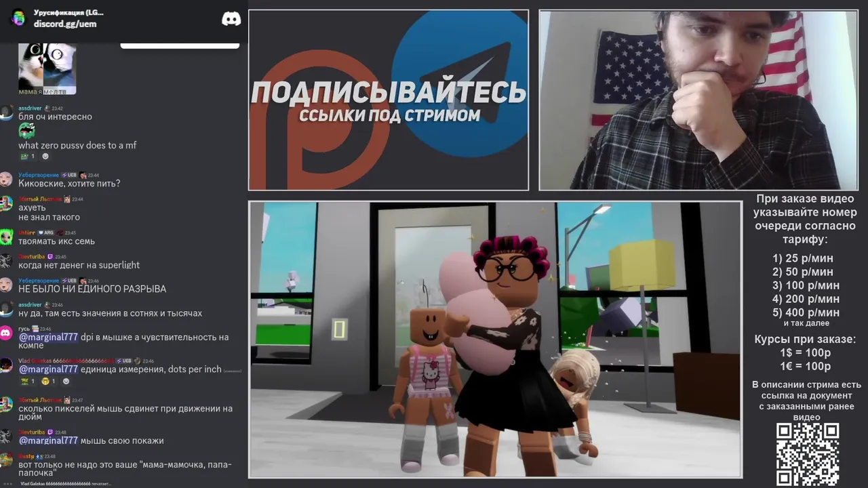Click avatar beside 'когда нет денег на superlight'
Image resolution: width=868 pixels, height=488 pixels.
(6, 261)
